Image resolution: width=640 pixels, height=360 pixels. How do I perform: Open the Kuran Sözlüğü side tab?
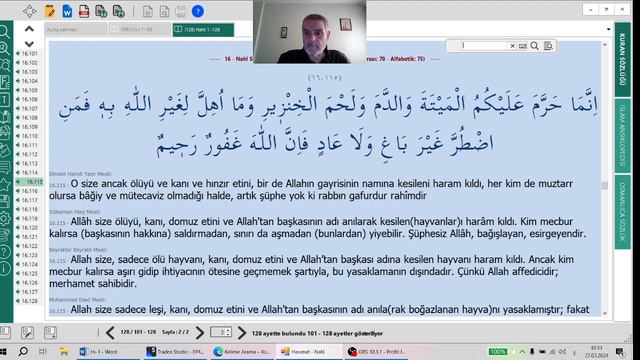(622, 59)
